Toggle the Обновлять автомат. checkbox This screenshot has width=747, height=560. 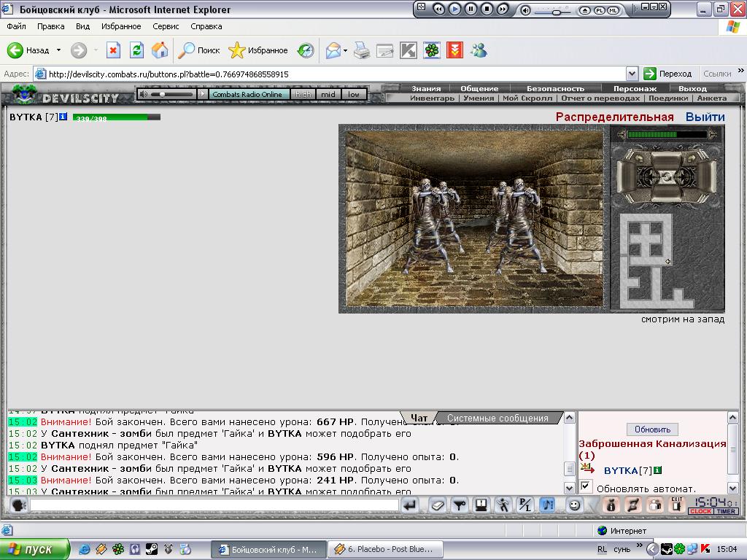586,486
